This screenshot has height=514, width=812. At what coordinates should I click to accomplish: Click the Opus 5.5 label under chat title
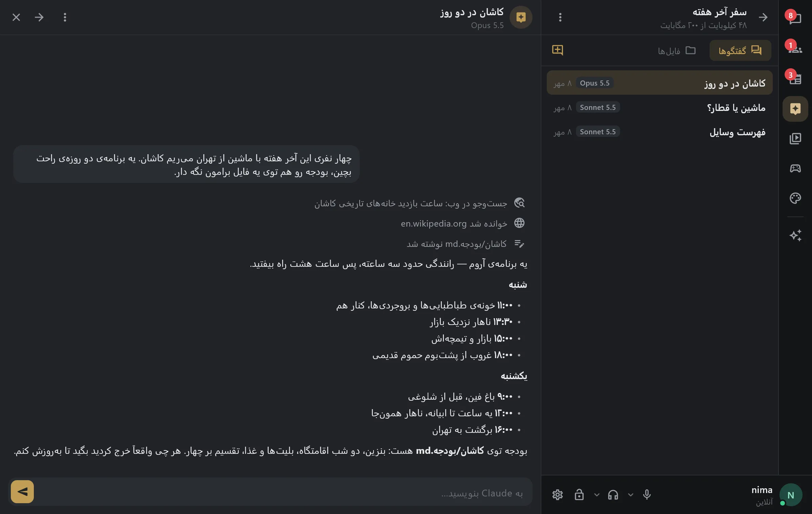(487, 25)
